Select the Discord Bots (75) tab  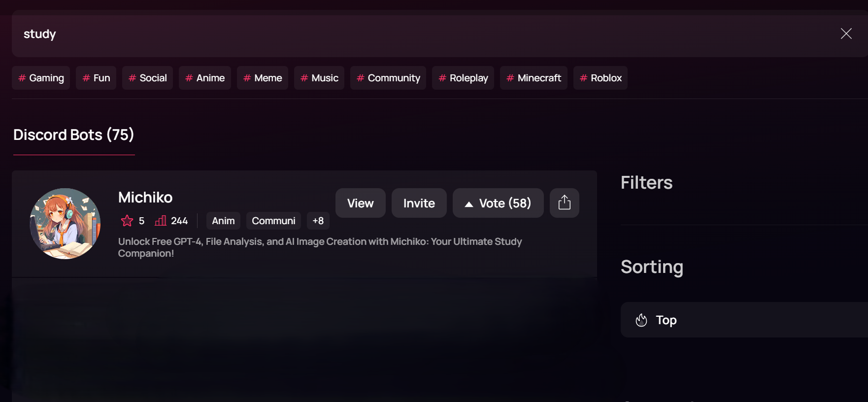click(74, 135)
